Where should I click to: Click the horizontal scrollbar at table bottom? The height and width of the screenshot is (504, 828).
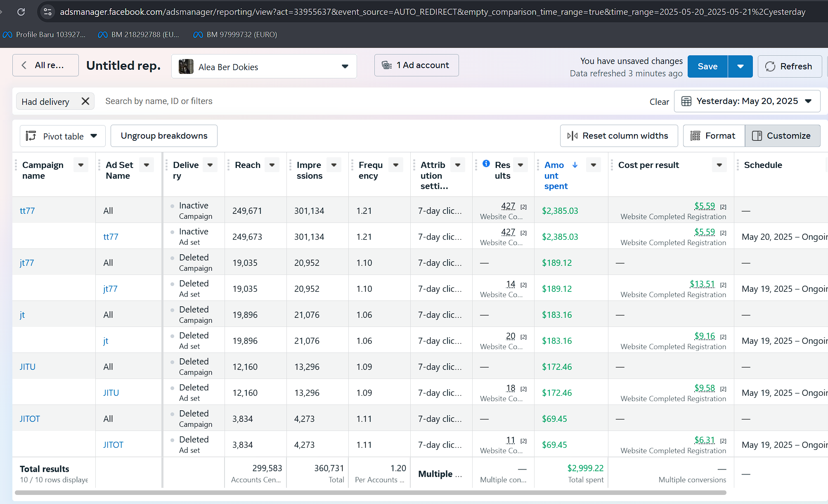click(x=370, y=492)
